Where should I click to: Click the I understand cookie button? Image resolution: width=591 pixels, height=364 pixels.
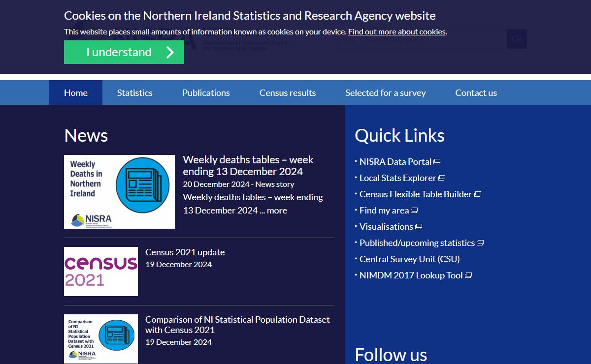point(124,52)
